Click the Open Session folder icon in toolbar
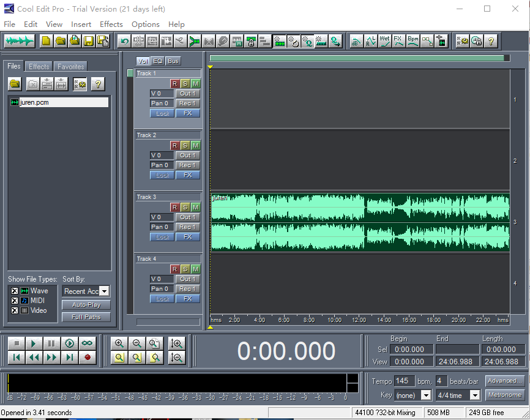Viewport: 530px width, 420px height. click(x=61, y=41)
